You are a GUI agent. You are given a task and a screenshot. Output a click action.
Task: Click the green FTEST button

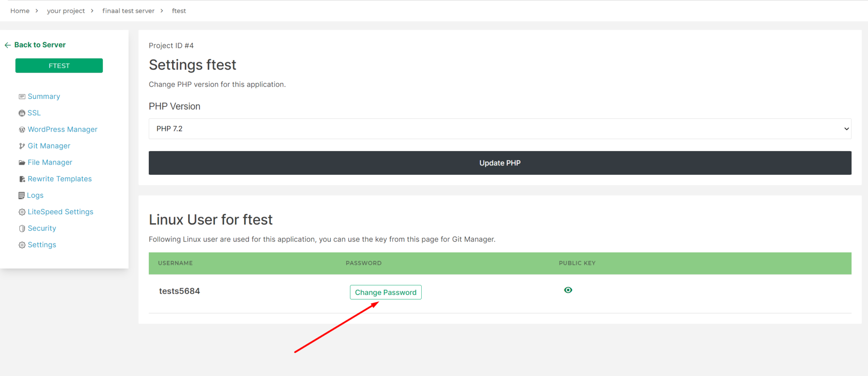(x=59, y=66)
